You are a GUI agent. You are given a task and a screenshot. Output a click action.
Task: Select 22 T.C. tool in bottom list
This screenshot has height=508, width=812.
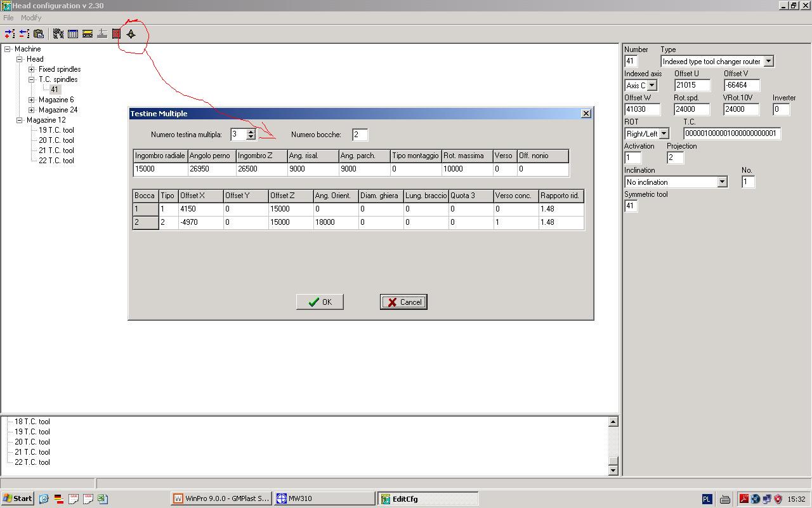[x=32, y=462]
